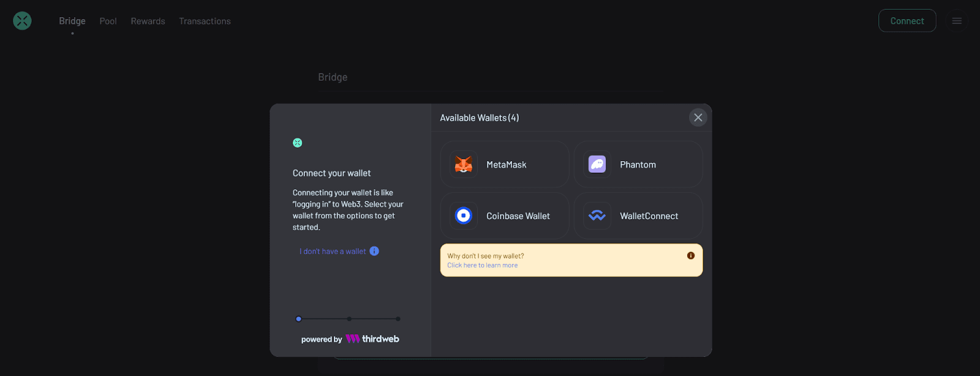Click the site logo in top-left corner
Image resolution: width=980 pixels, height=376 pixels.
22,21
